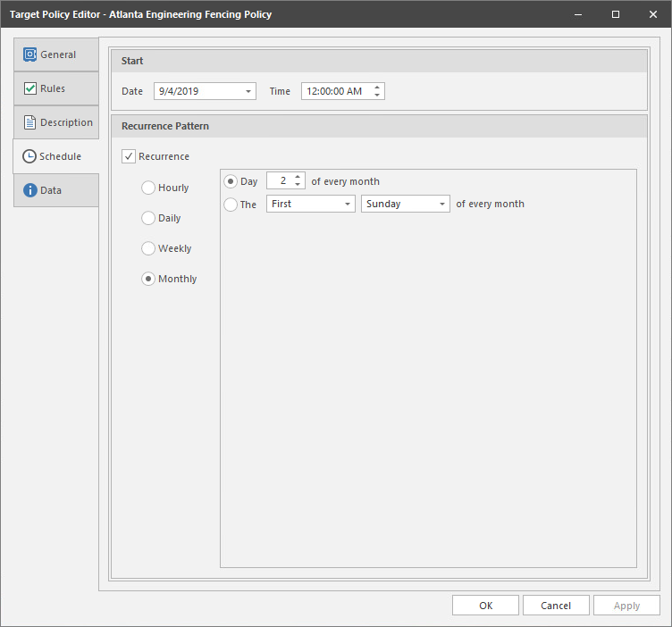The image size is (672, 627).
Task: Decrease the start Time value
Action: (377, 95)
